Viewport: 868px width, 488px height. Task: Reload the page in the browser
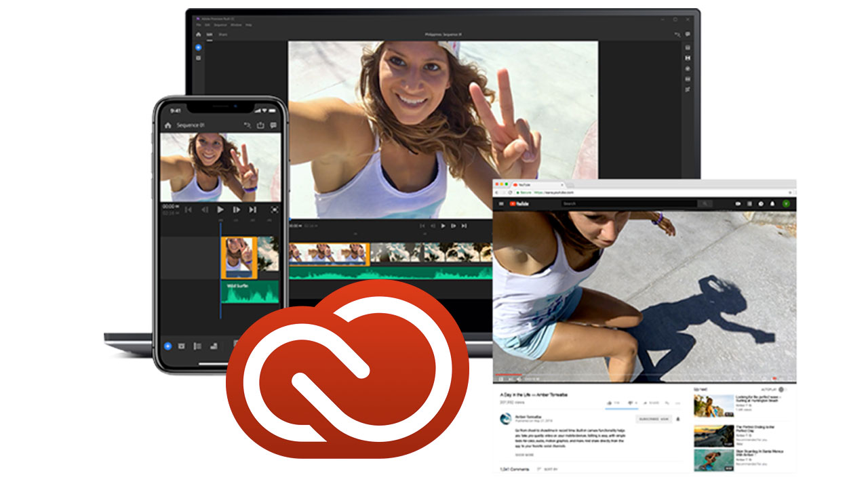(x=510, y=192)
